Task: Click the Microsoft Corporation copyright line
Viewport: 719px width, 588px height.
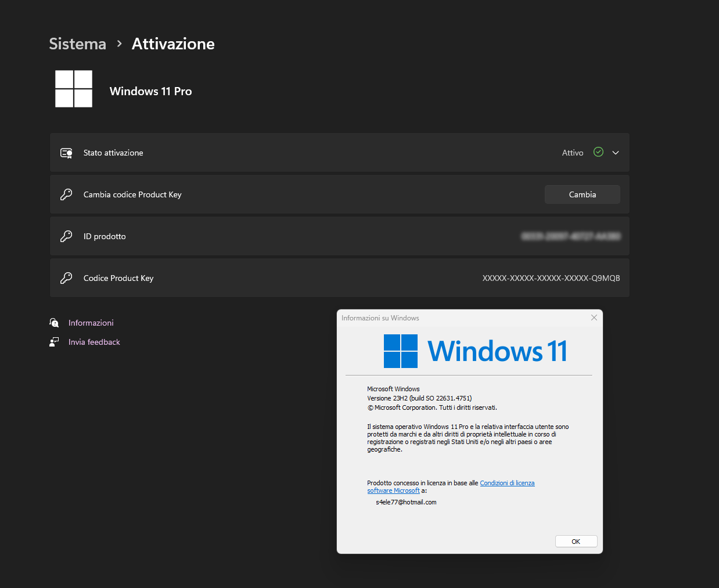Action: [x=432, y=407]
